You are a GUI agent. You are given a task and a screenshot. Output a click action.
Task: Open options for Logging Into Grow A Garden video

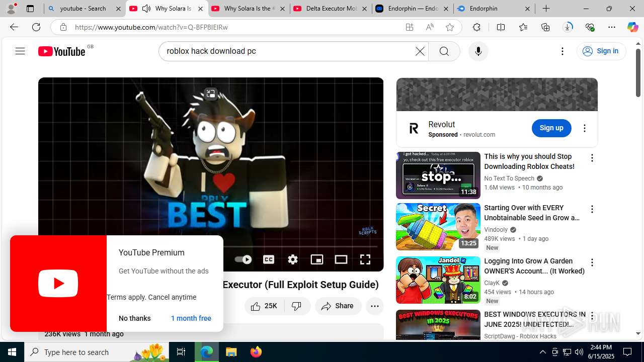592,262
